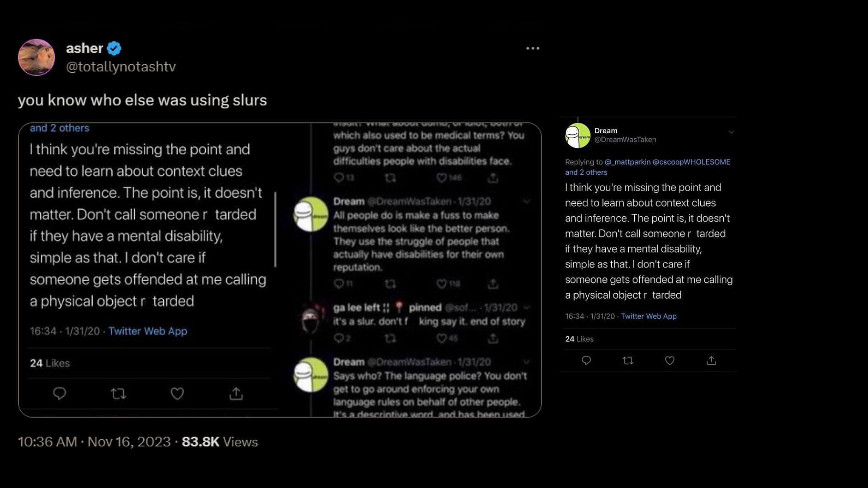
Task: Open @DreamWasTaken profile link
Action: (x=625, y=140)
